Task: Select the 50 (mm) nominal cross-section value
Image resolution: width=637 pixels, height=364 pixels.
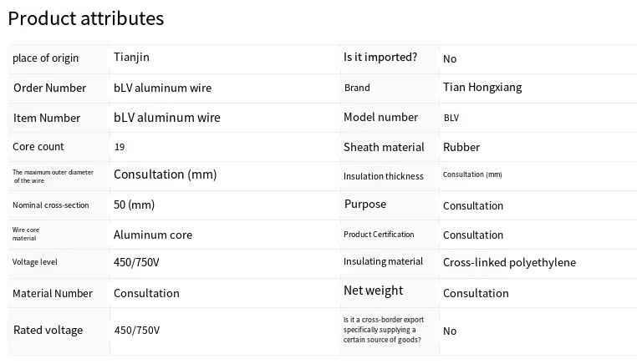Action: [134, 205]
